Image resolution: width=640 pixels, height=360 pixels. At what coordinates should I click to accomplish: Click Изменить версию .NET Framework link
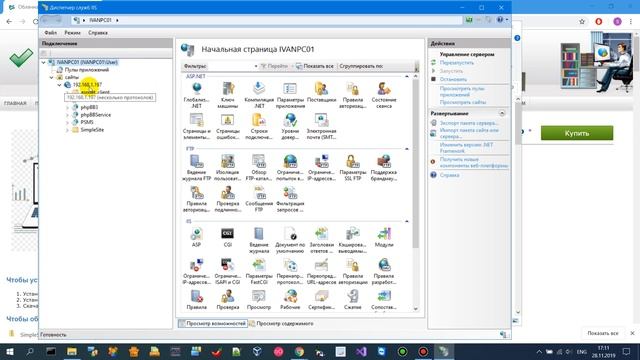pyautogui.click(x=466, y=148)
